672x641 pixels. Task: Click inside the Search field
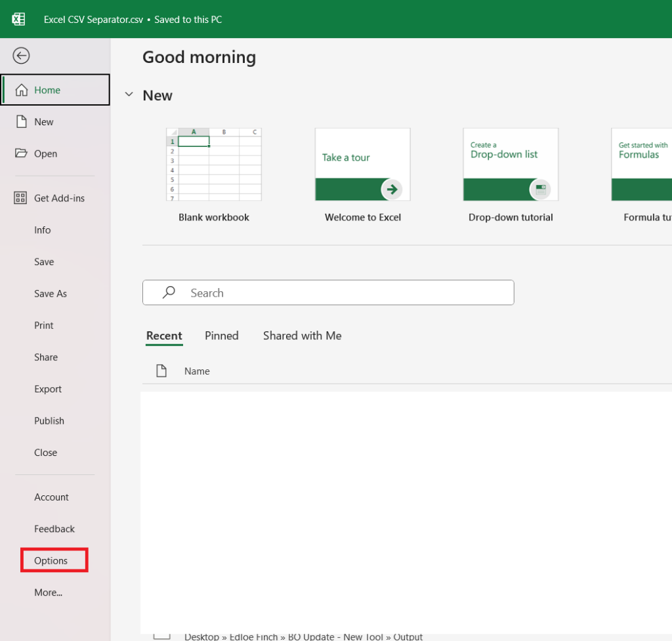pyautogui.click(x=341, y=293)
